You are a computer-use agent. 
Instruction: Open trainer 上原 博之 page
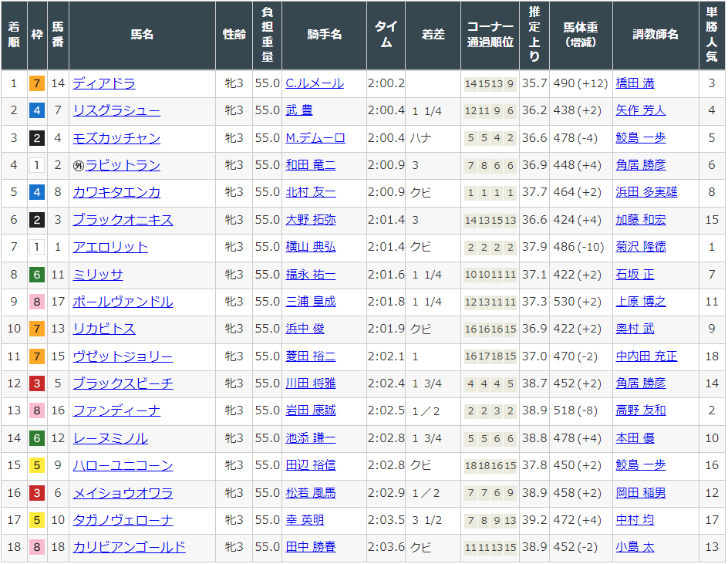tap(641, 301)
